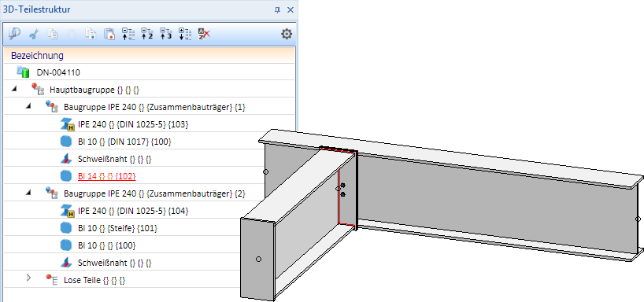
Task: Click the plate icon of Bl 10 {DIN 1017}
Action: point(66,141)
